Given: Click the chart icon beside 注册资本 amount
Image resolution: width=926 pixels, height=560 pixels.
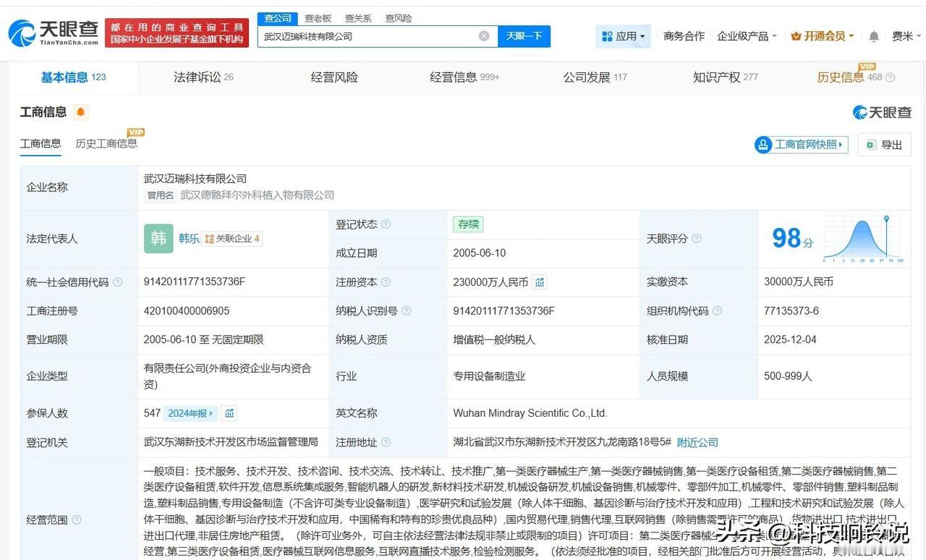Looking at the screenshot, I should [x=540, y=282].
